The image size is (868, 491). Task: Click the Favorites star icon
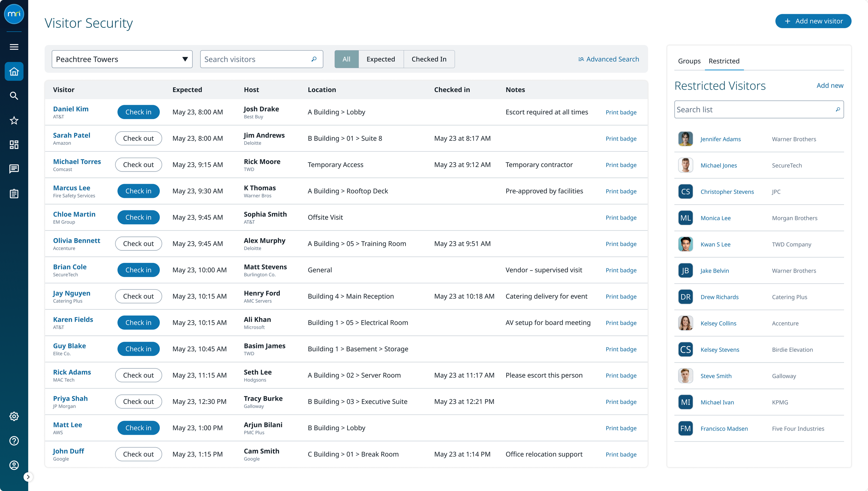coord(14,120)
